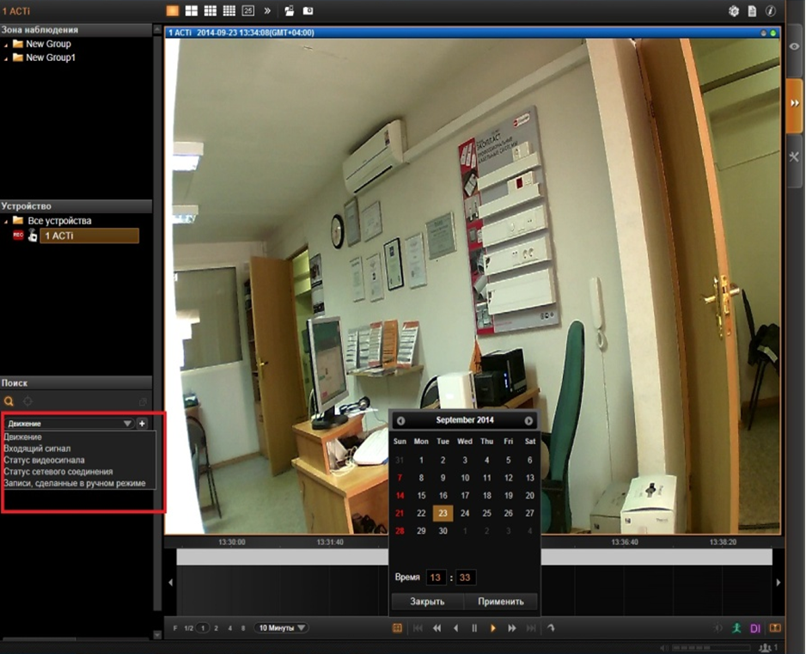The width and height of the screenshot is (812, 654).
Task: Choose Движение from the dropdown list
Action: pos(23,437)
